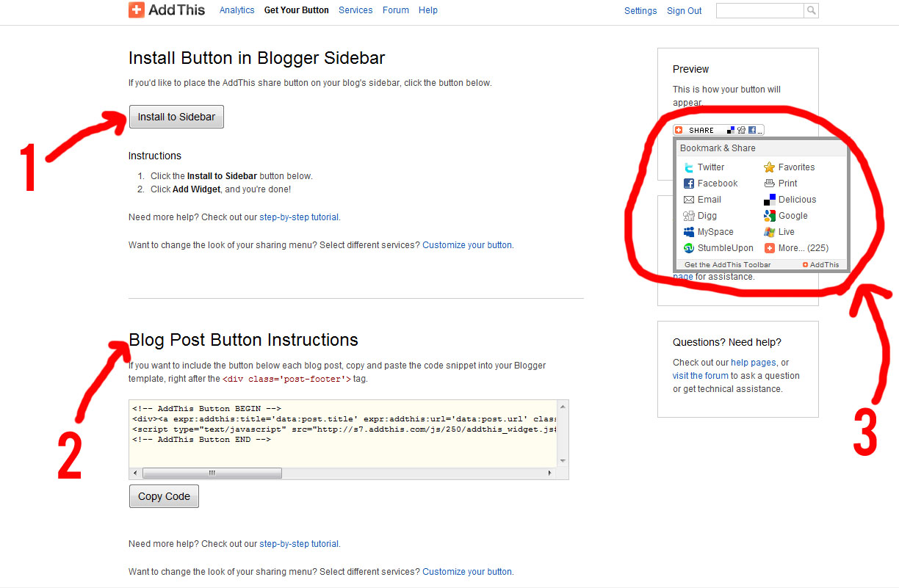Click the SHARE preview button
This screenshot has height=588, width=899.
click(719, 130)
